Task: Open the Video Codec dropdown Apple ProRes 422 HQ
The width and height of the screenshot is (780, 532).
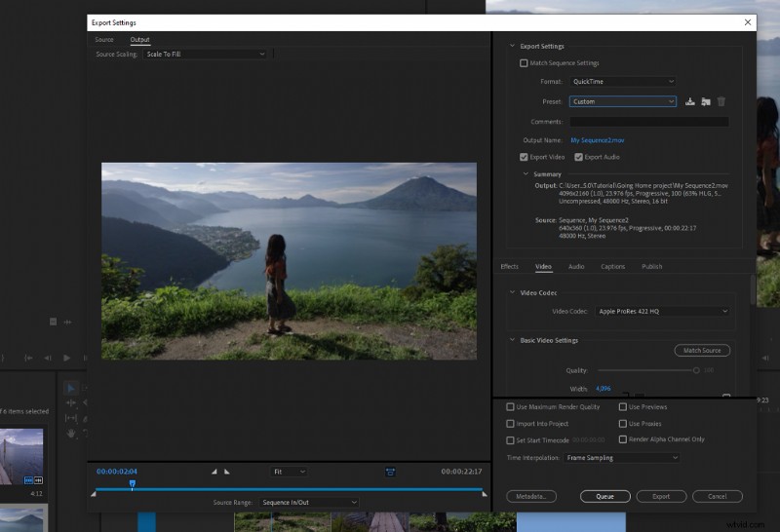Action: (663, 311)
